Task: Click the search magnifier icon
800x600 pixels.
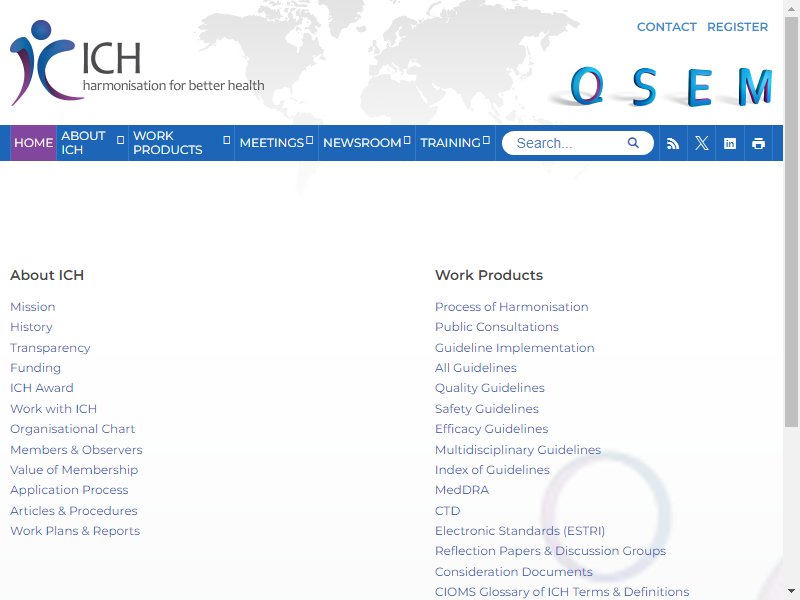Action: (x=633, y=142)
